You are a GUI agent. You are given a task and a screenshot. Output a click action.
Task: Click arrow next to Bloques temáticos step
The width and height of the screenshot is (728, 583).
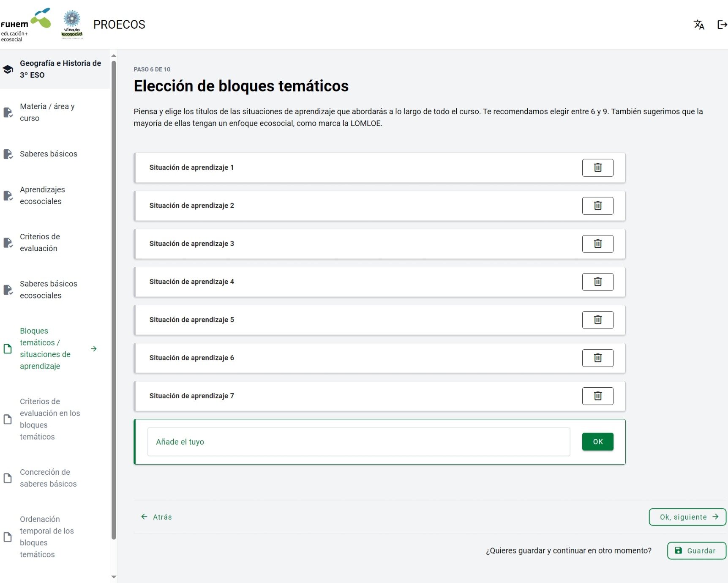[x=94, y=349]
